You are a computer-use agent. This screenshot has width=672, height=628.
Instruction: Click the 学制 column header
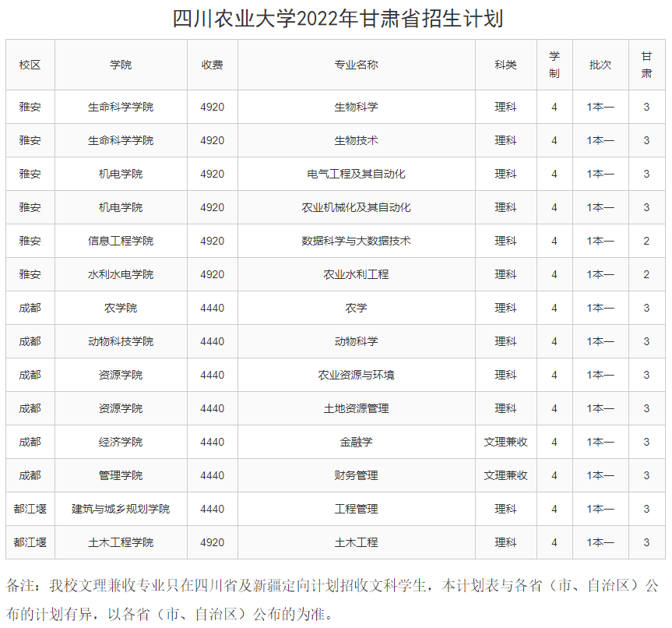(x=554, y=65)
